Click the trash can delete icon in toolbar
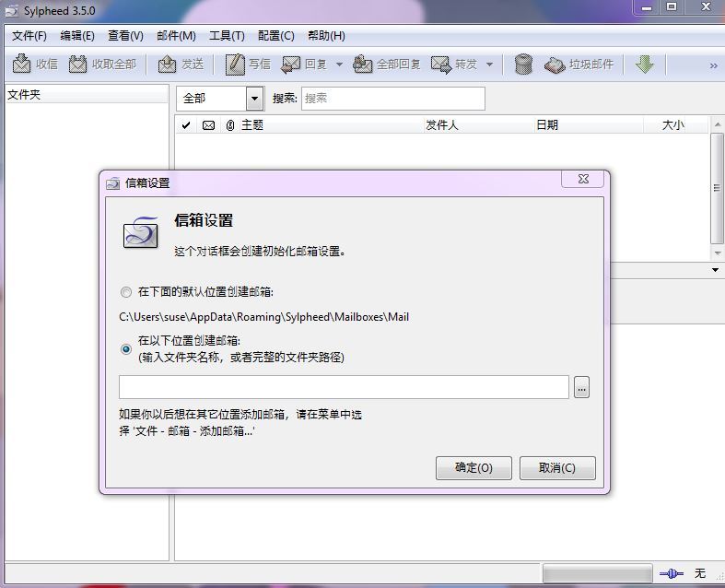This screenshot has width=725, height=588. pos(523,64)
